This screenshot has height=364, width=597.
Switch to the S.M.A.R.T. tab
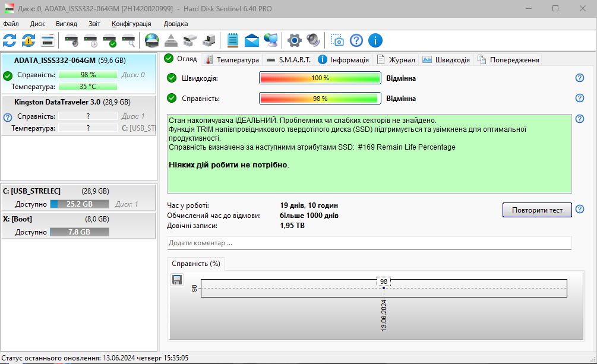pos(289,60)
